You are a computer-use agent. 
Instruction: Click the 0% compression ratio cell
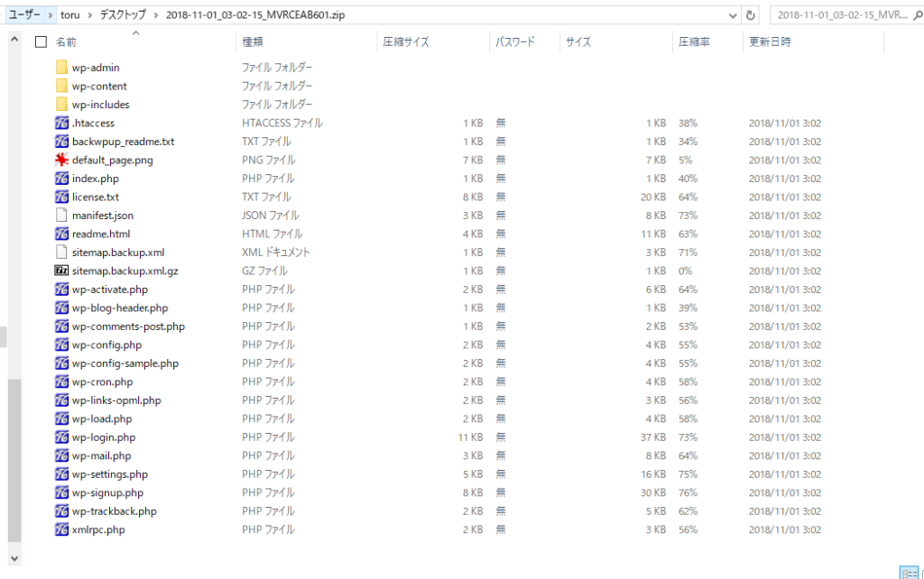[686, 271]
